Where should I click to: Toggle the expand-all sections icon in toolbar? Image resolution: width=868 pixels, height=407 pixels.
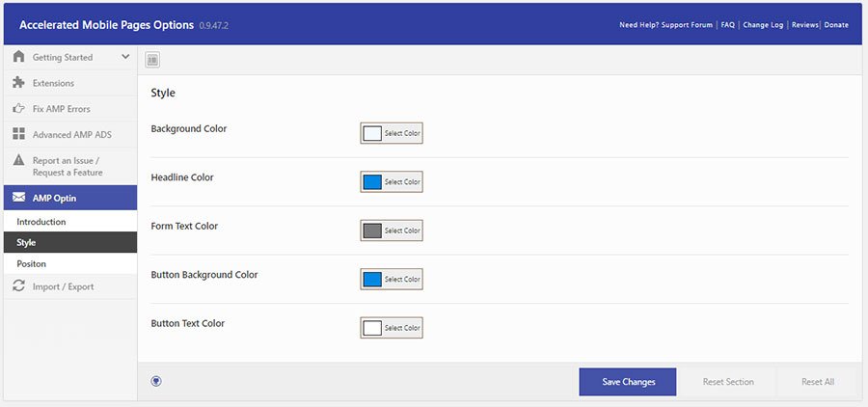pos(152,60)
